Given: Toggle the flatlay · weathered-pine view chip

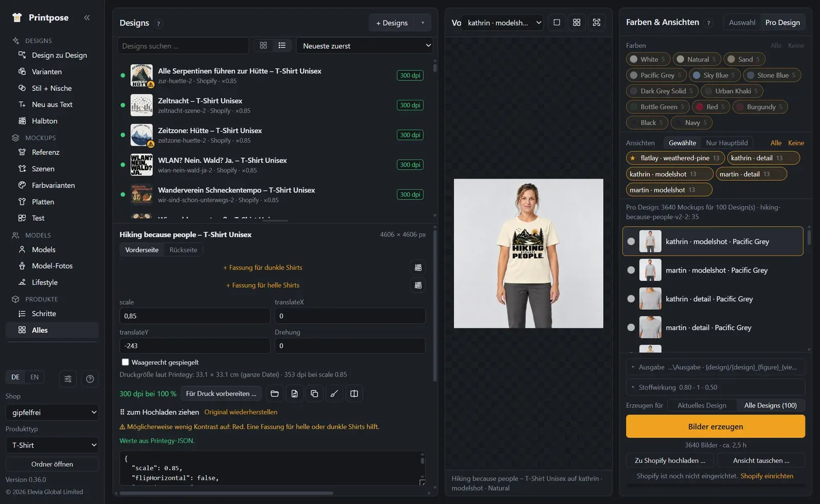Looking at the screenshot, I should pos(676,158).
